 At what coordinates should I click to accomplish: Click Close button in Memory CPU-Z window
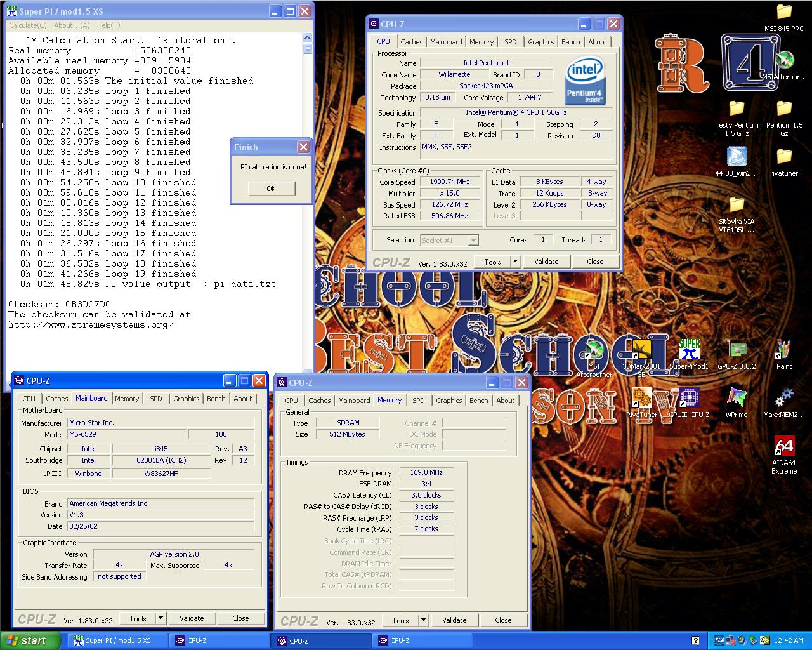[x=503, y=620]
